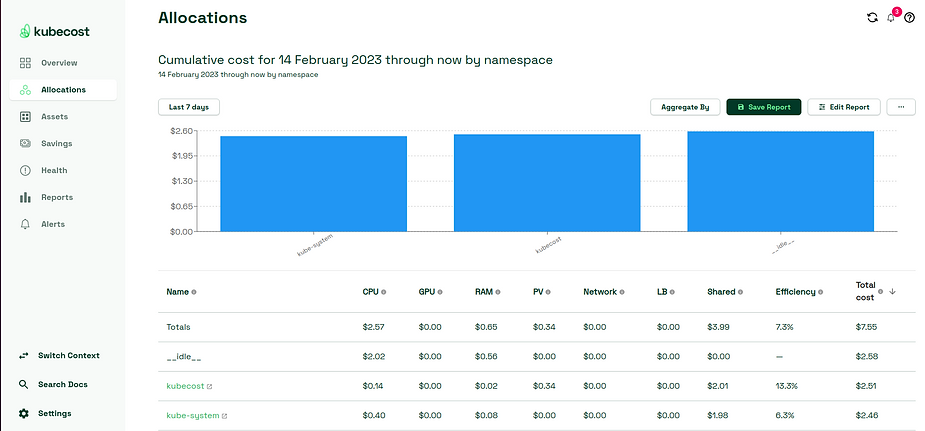Viewport: 925px width, 431px height.
Task: Open the Aggregate By dropdown
Action: (685, 107)
